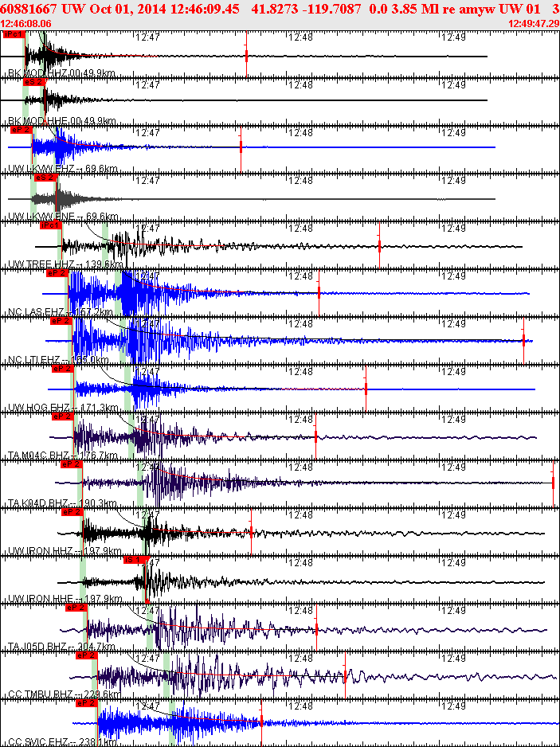Click the eP 2 pick flag on UW LKVW EHZ
Screen dimensions: 560x747
click(22, 130)
